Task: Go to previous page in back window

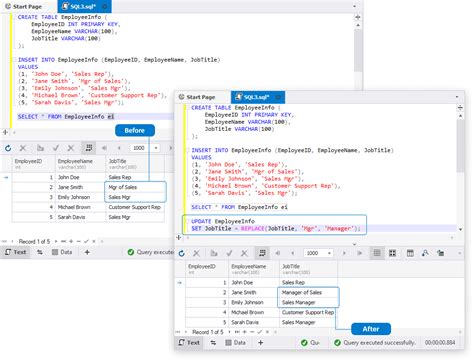Action: (119, 148)
